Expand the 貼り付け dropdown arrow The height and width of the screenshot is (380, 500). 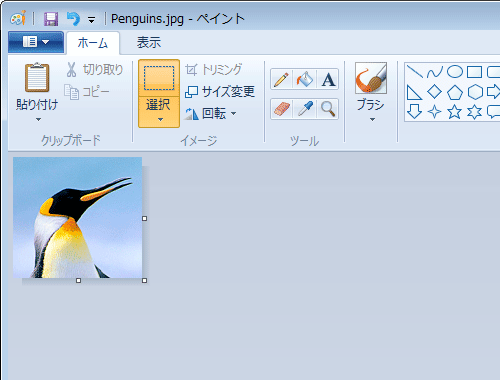38,119
